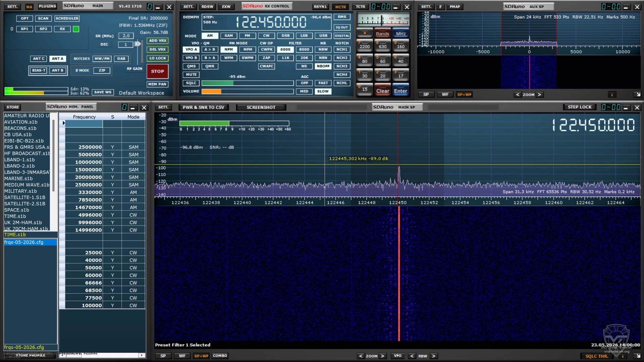Select the 6000 filter width
The width and height of the screenshot is (644, 362).
click(285, 49)
